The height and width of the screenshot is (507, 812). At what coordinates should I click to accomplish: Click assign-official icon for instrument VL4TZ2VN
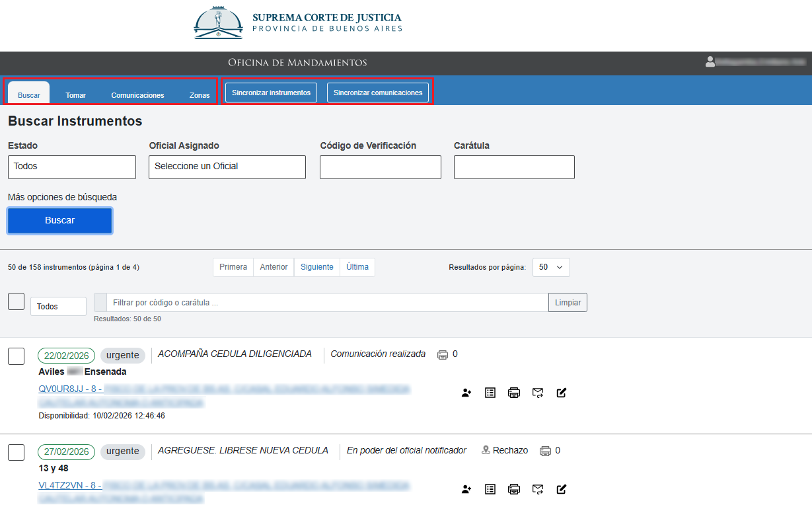[466, 489]
